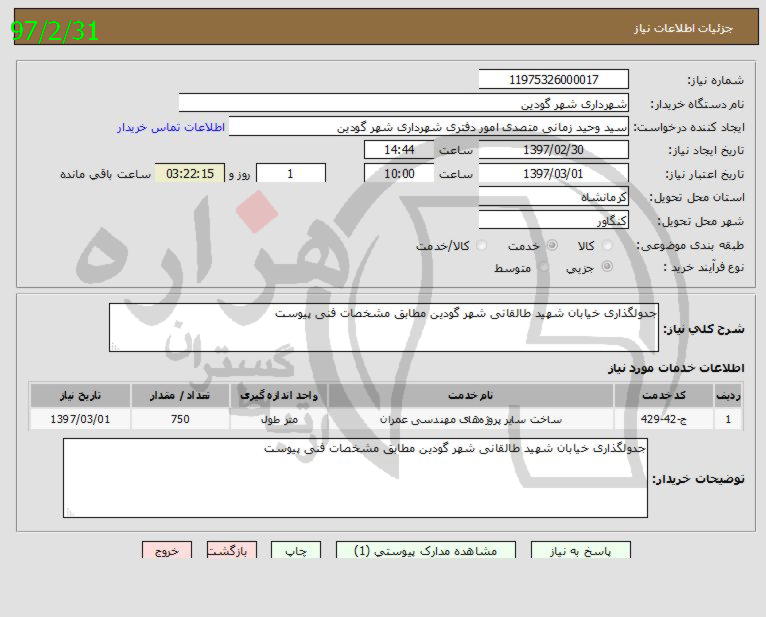766x617 pixels.
Task: Click remaining days field showing 1
Action: tap(291, 173)
